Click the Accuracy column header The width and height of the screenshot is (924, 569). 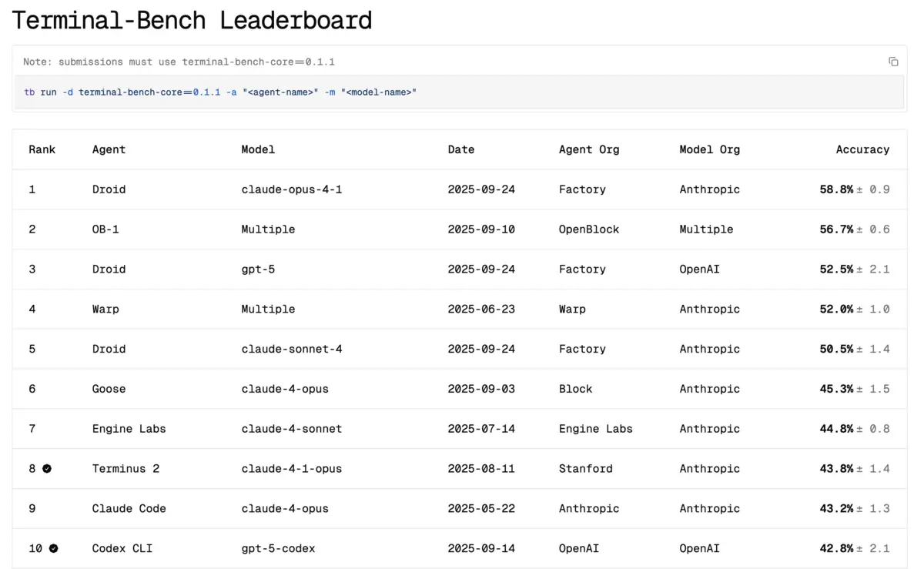point(862,149)
